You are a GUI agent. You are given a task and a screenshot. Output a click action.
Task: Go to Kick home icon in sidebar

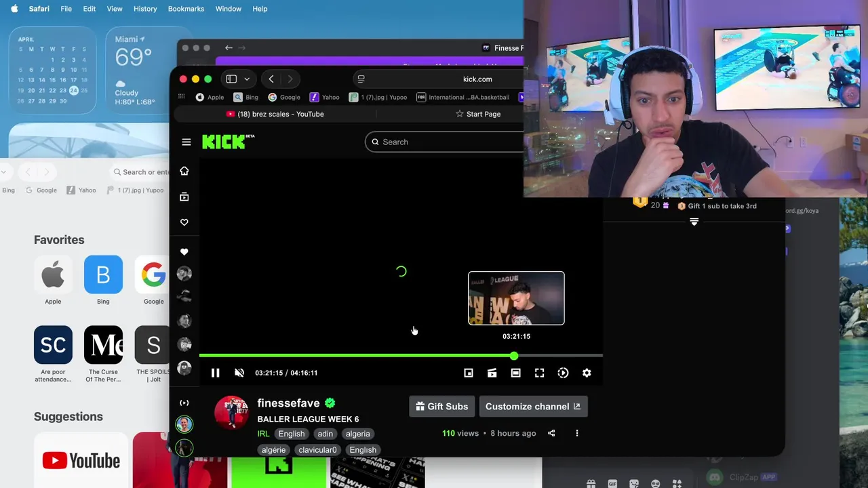coord(184,171)
